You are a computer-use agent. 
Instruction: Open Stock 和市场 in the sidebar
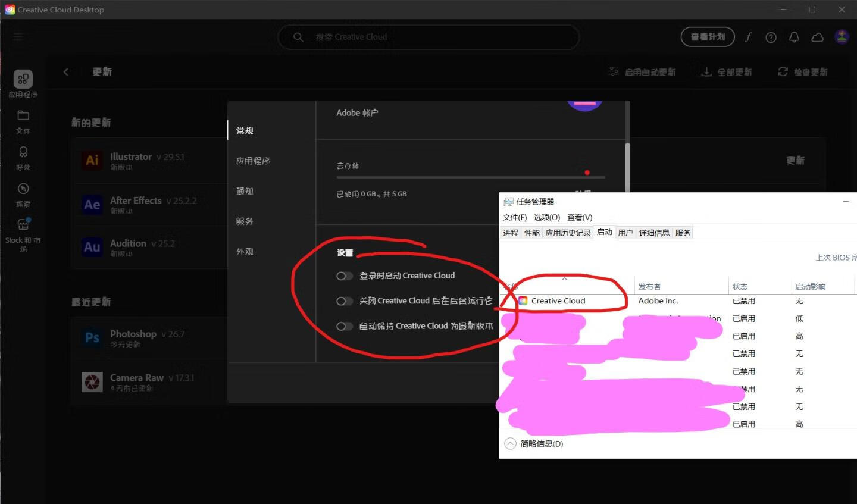pyautogui.click(x=23, y=235)
